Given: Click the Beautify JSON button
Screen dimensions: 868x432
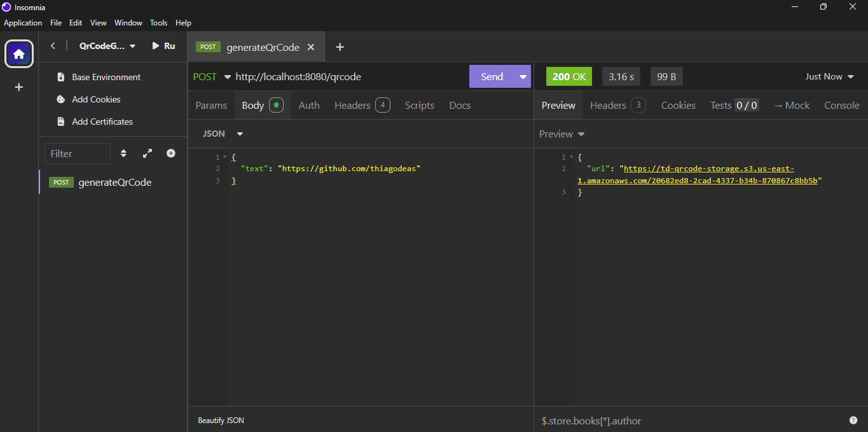Looking at the screenshot, I should (221, 421).
